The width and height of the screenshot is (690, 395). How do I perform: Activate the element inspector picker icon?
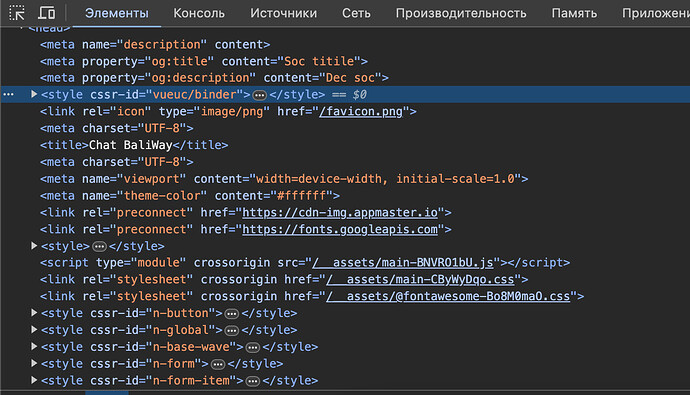17,13
